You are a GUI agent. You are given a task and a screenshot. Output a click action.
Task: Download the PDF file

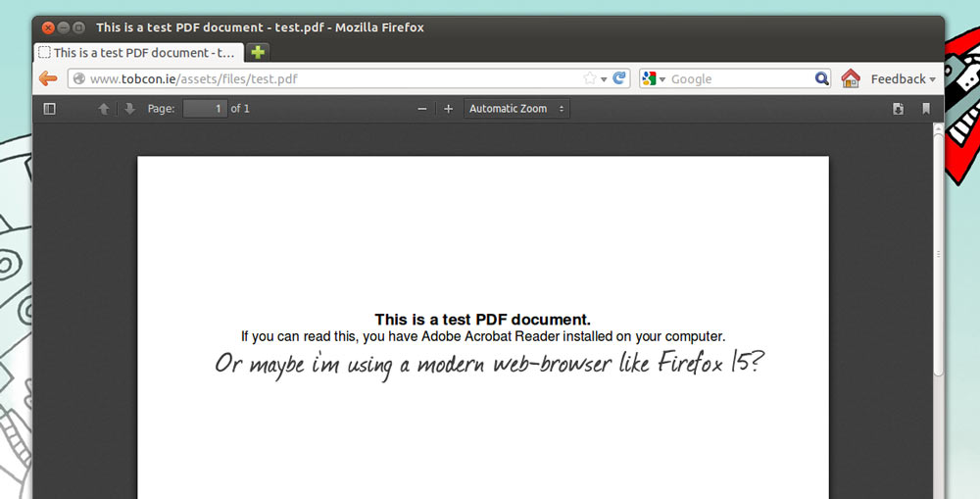(898, 109)
